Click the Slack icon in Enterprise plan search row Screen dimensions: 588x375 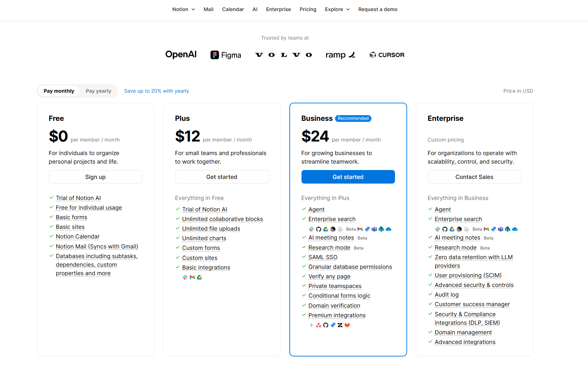[438, 229]
